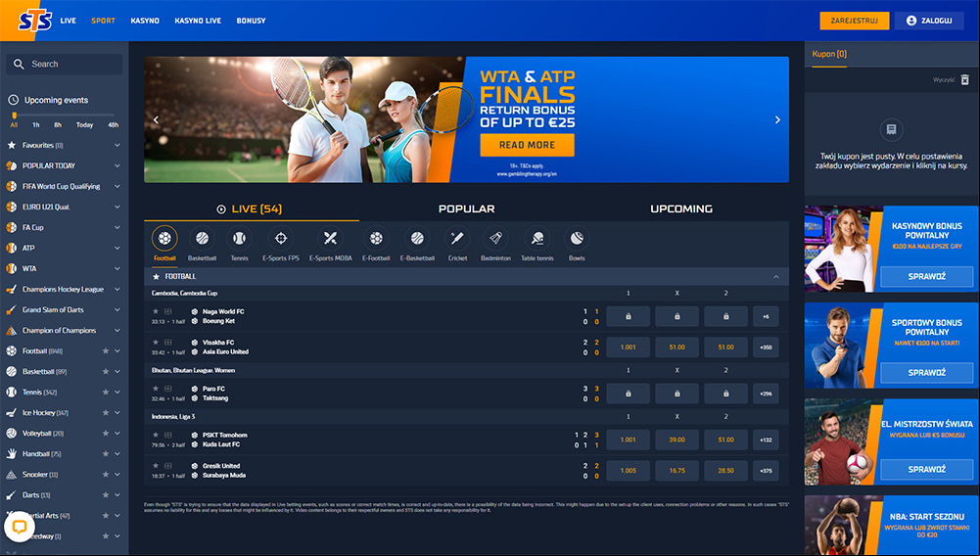This screenshot has width=980, height=556.
Task: Expand POPULAR TODAY in sidebar
Action: pyautogui.click(x=117, y=165)
